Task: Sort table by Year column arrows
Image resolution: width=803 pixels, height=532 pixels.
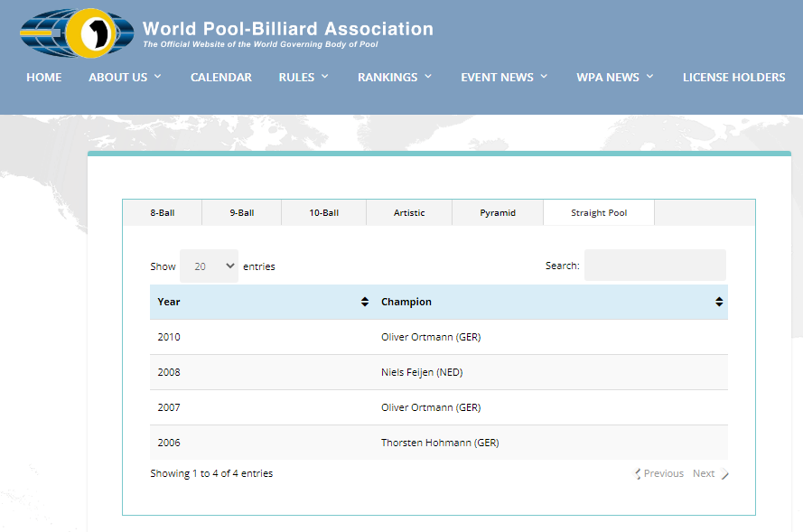Action: click(x=365, y=302)
